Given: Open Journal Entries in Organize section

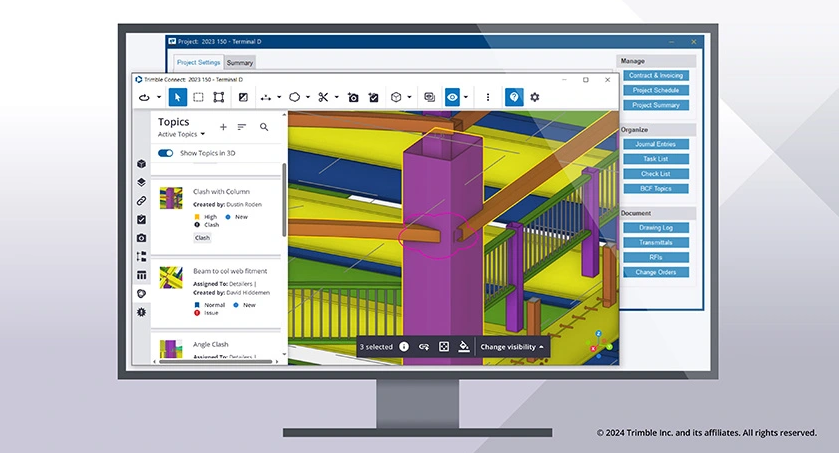Looking at the screenshot, I should [656, 144].
